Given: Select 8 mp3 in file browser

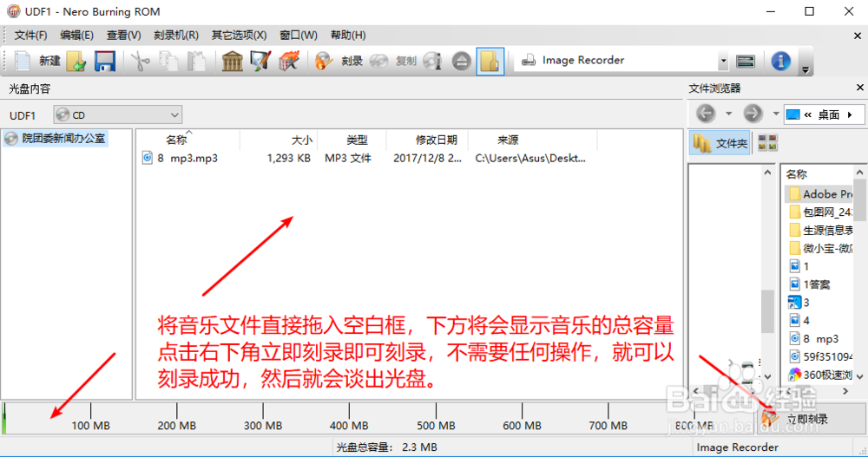Looking at the screenshot, I should tap(814, 338).
